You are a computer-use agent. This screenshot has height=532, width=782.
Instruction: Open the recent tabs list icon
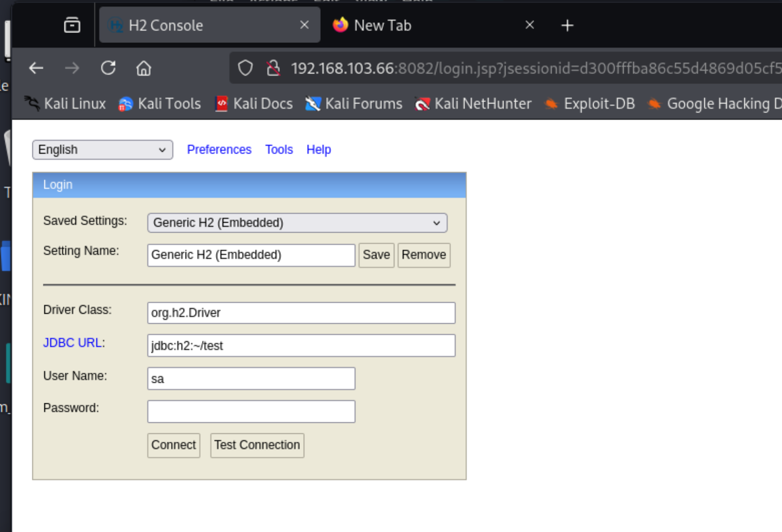pos(72,25)
